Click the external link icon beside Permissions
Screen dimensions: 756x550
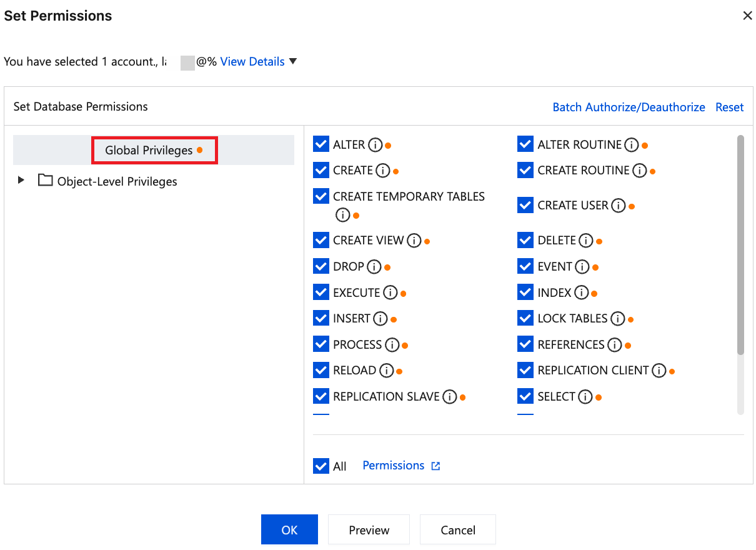[436, 466]
